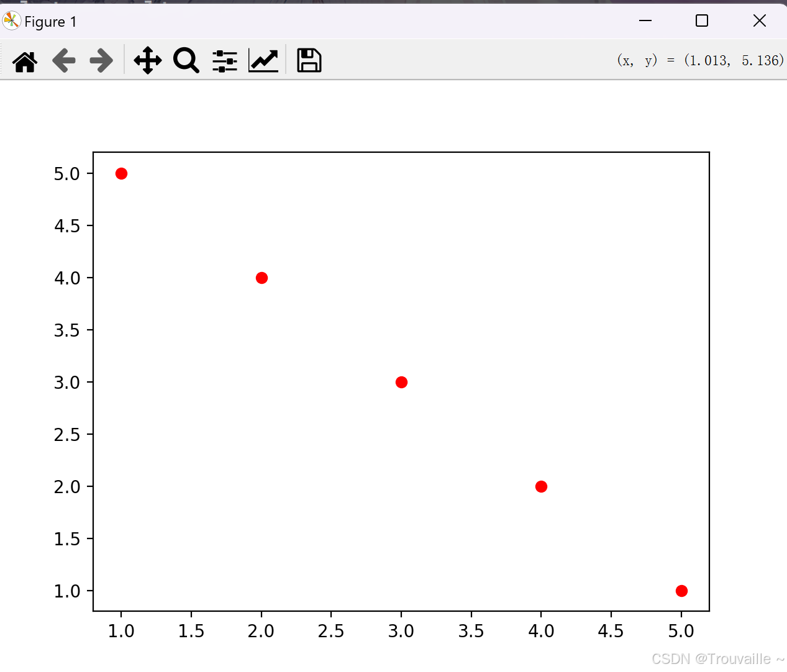Click the y-axis tick label 2.5
The image size is (787, 672).
(x=67, y=435)
